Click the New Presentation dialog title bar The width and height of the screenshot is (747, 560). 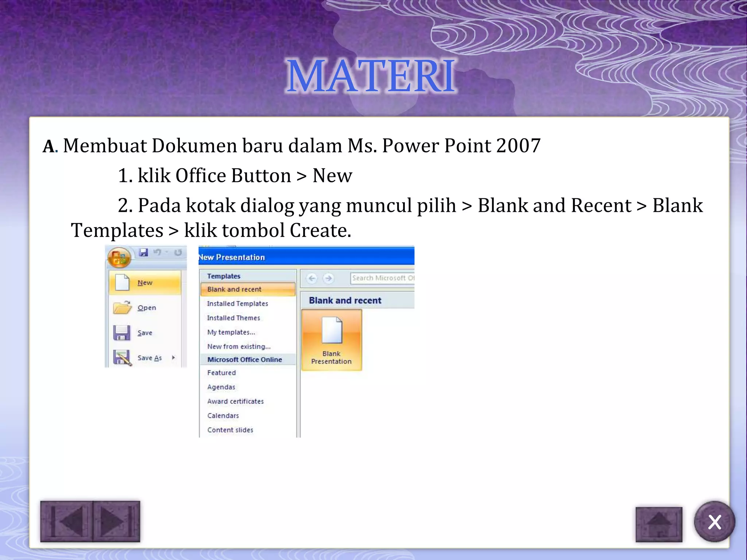306,257
